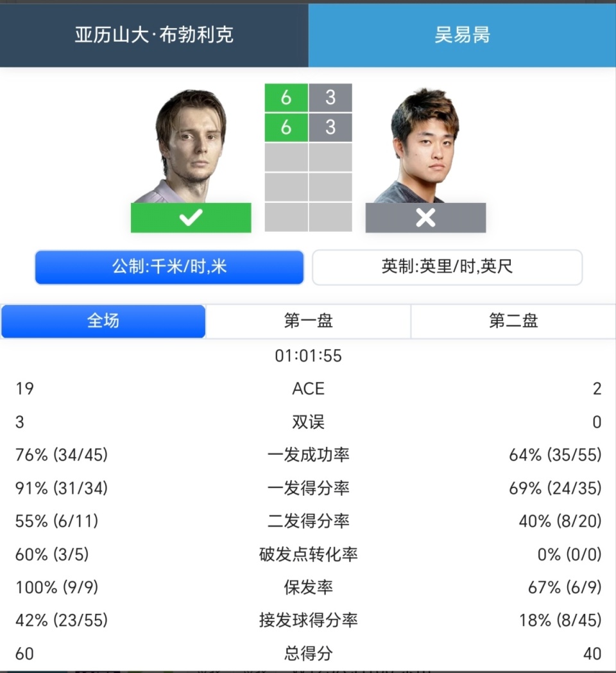Click the second-set score 3 cell

330,127
